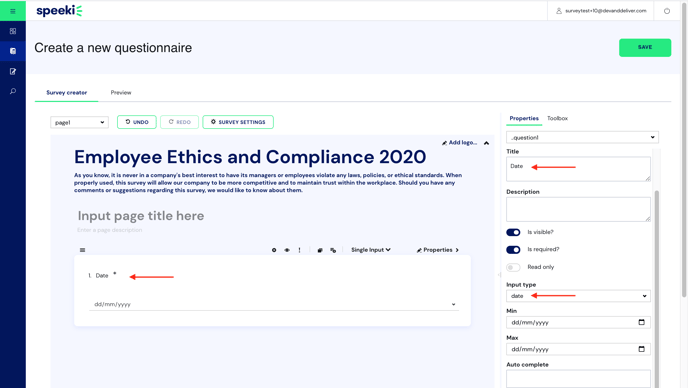Click the duplicate question icon
688x388 pixels.
tap(320, 250)
